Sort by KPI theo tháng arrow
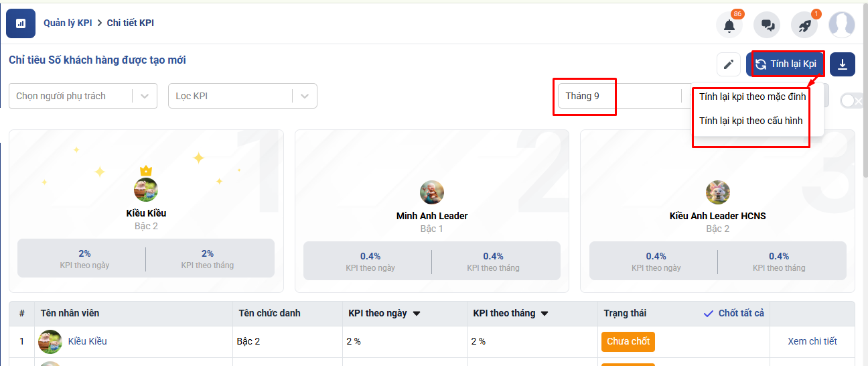 point(545,314)
